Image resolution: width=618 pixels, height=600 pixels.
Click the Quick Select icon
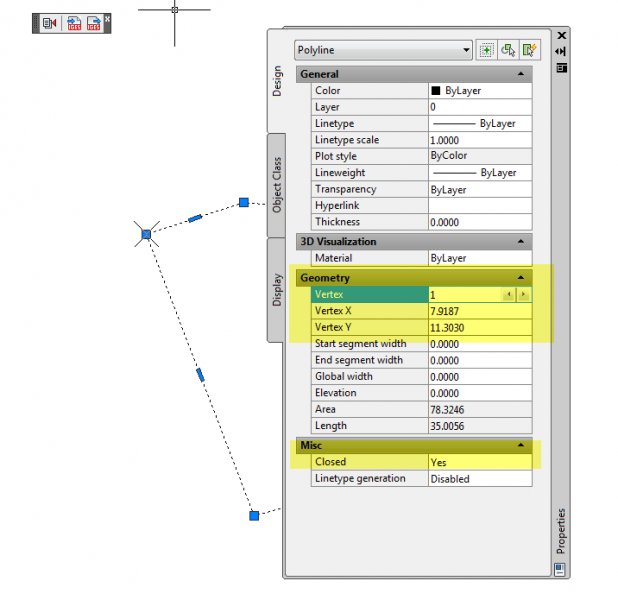529,50
